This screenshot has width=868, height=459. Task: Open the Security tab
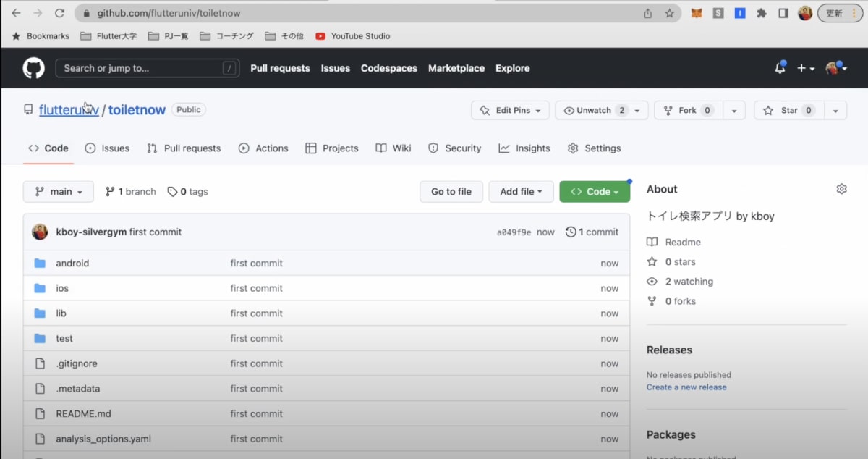pos(454,148)
